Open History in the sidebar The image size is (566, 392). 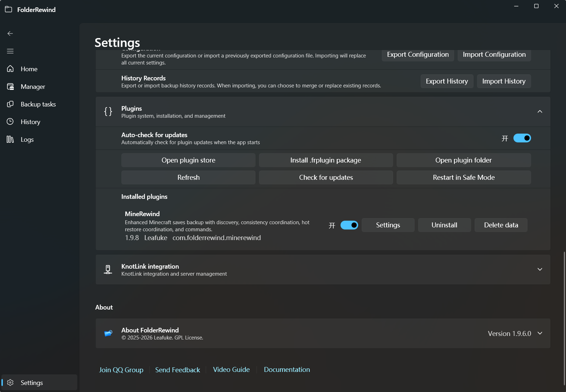pyautogui.click(x=39, y=122)
